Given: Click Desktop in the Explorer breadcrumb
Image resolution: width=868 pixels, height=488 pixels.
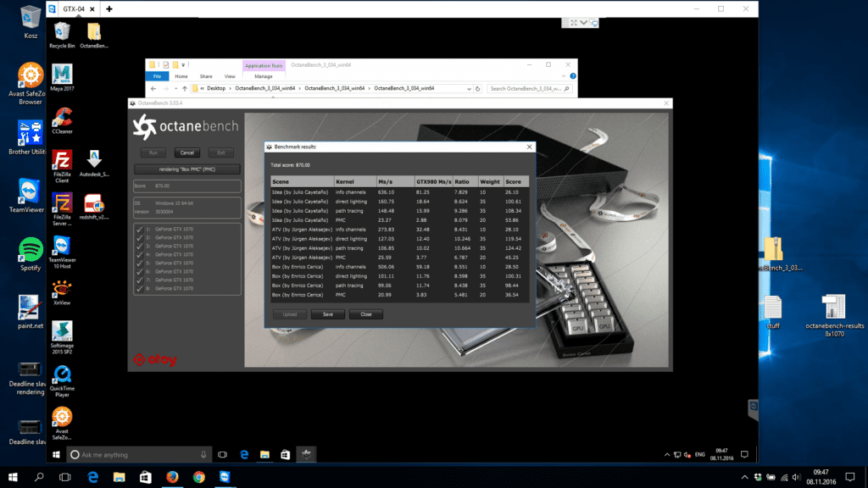Looking at the screenshot, I should coord(216,88).
